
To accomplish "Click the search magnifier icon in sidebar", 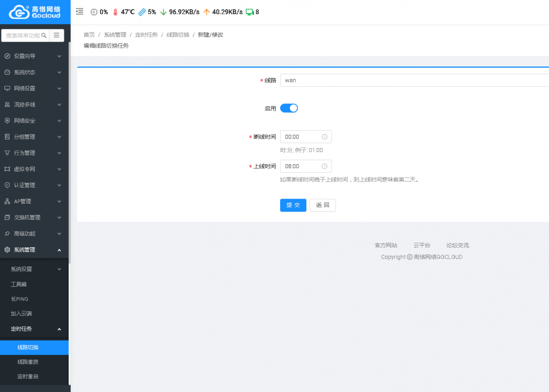I will [44, 35].
